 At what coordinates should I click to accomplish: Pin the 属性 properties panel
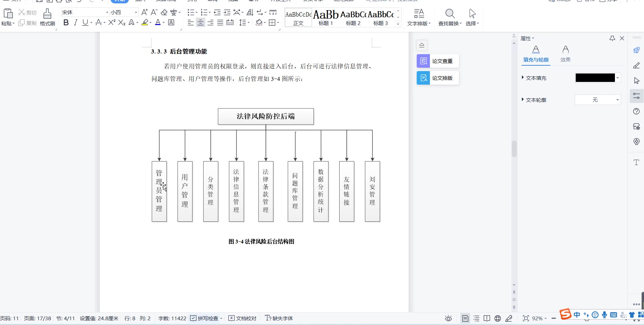(x=612, y=39)
